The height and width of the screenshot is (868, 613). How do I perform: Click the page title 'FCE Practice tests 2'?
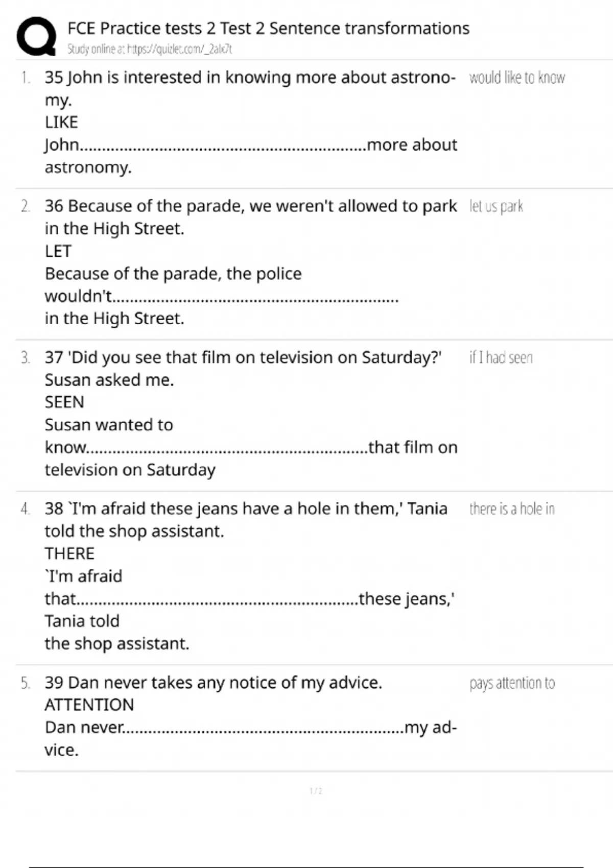point(268,28)
